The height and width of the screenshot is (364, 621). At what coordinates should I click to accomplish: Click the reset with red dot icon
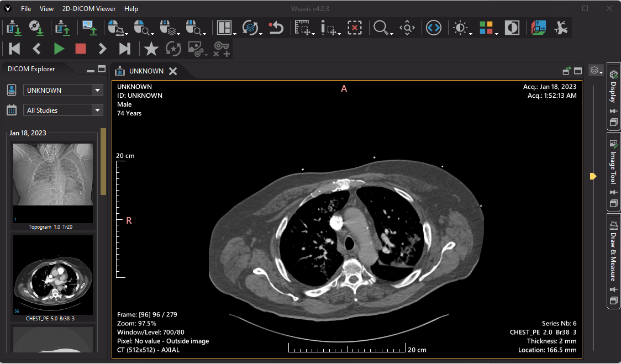(x=276, y=28)
